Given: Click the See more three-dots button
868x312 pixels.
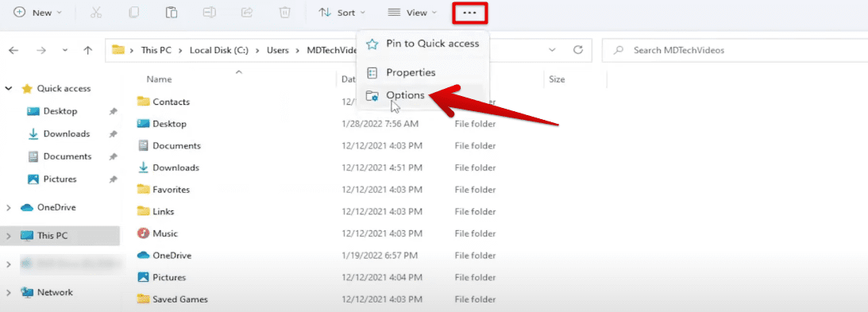Looking at the screenshot, I should click(469, 12).
